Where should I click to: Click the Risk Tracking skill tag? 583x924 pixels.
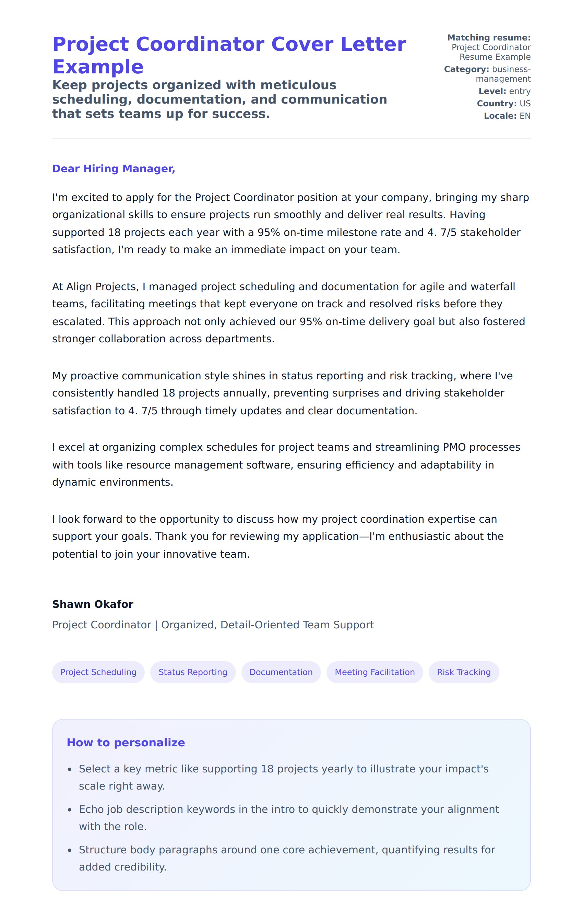pyautogui.click(x=463, y=672)
